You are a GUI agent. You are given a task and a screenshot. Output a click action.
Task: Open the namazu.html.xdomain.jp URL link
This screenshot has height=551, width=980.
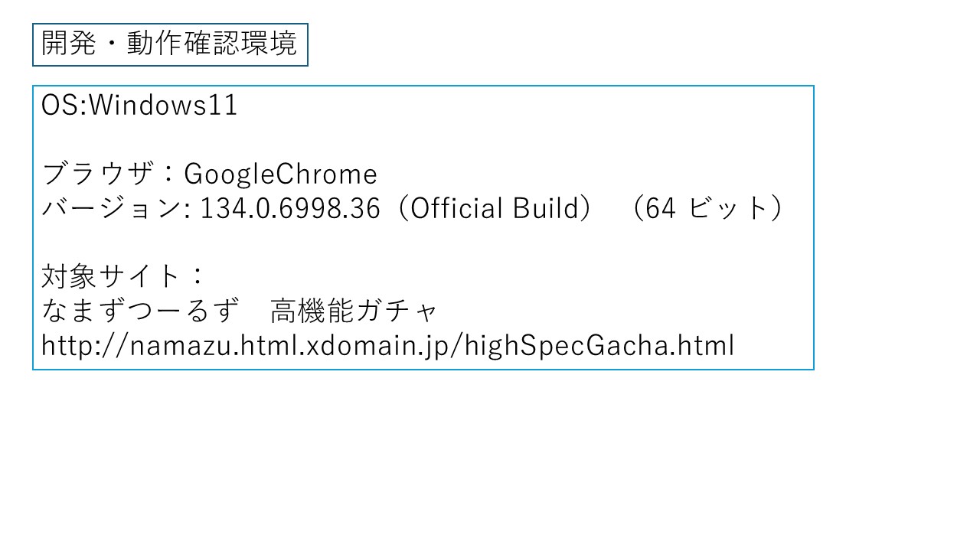pos(388,346)
